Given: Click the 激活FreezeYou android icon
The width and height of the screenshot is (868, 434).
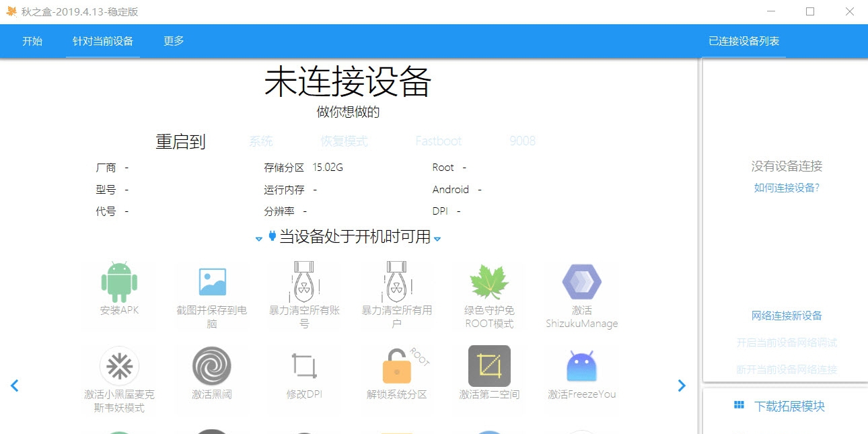Looking at the screenshot, I should (580, 367).
